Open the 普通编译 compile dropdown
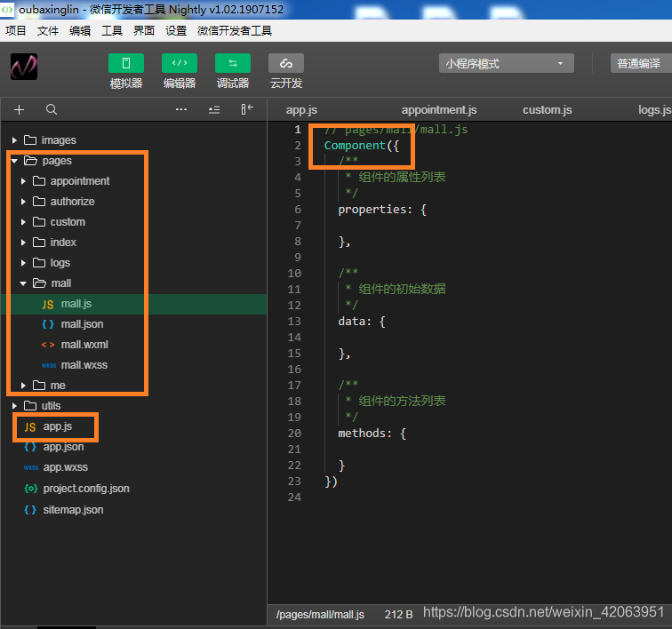672x629 pixels. click(x=641, y=63)
